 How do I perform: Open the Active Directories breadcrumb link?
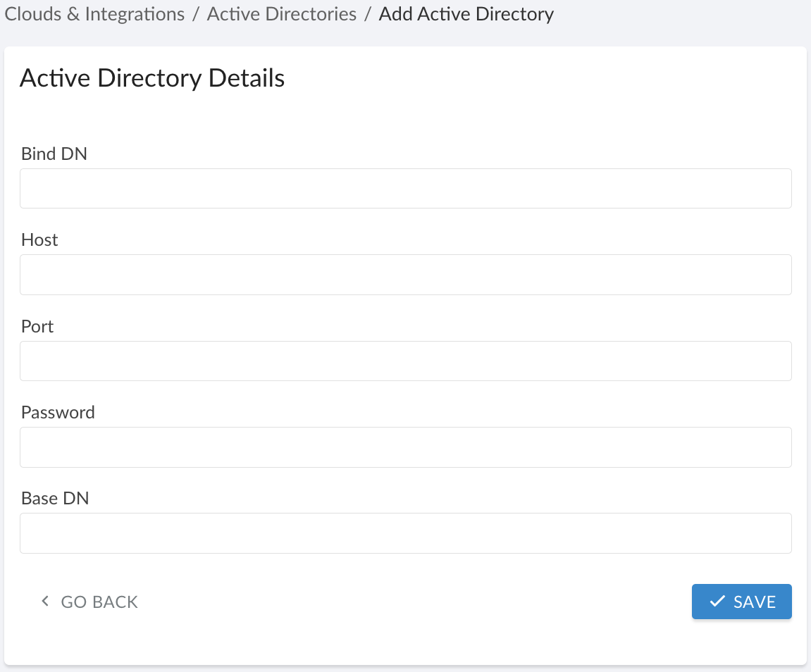[x=281, y=14]
